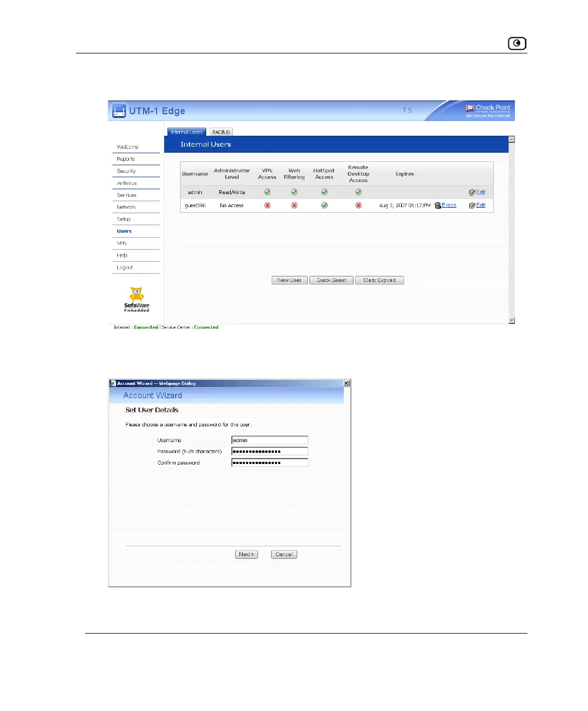Click the SofaWare Embedded logo
588x711 pixels.
click(x=136, y=299)
